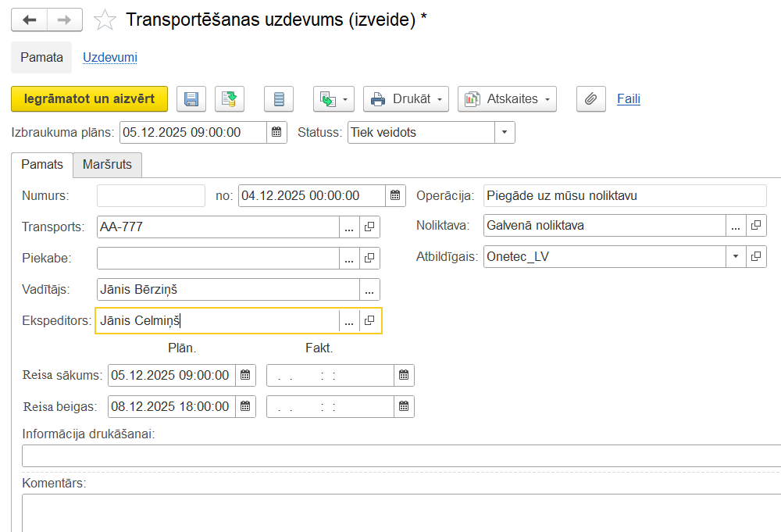This screenshot has height=532, width=781.
Task: Click the save (floppy disk) icon
Action: coord(191,99)
